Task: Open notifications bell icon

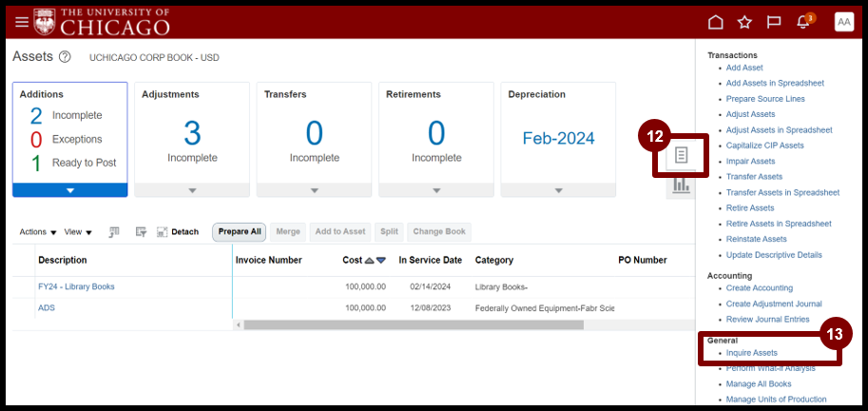Action: [802, 22]
